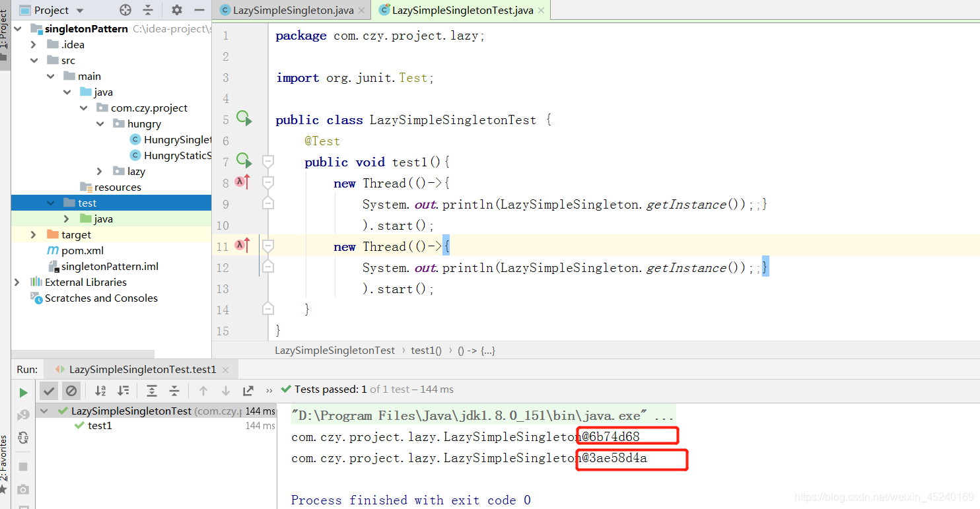Toggle auto-test in the Run sidebar

(x=24, y=437)
